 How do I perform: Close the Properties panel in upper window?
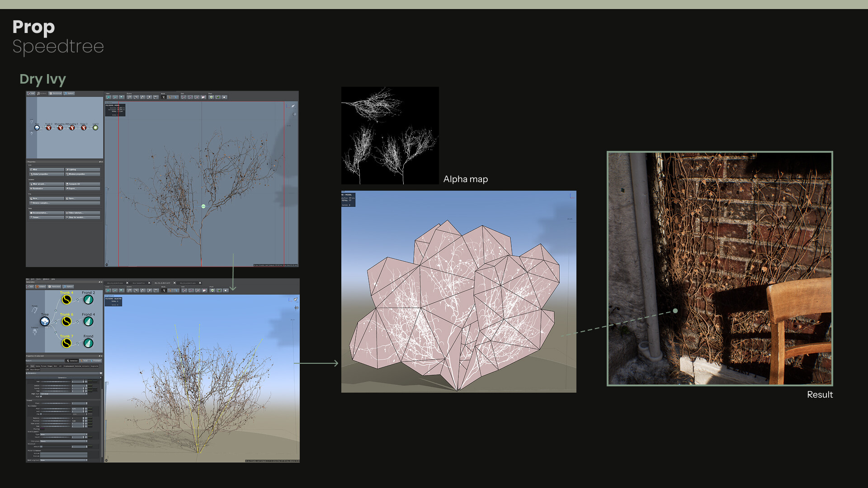[102, 162]
